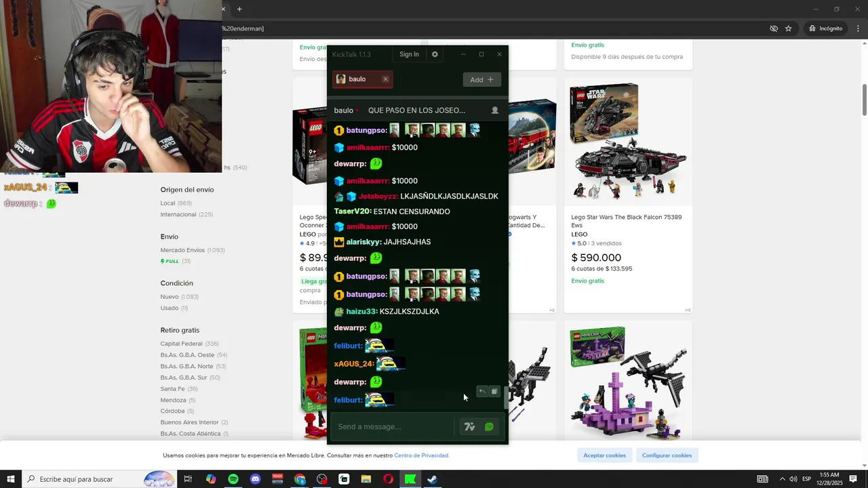Click username haizu33 in chat
The width and height of the screenshot is (868, 488).
[361, 312]
